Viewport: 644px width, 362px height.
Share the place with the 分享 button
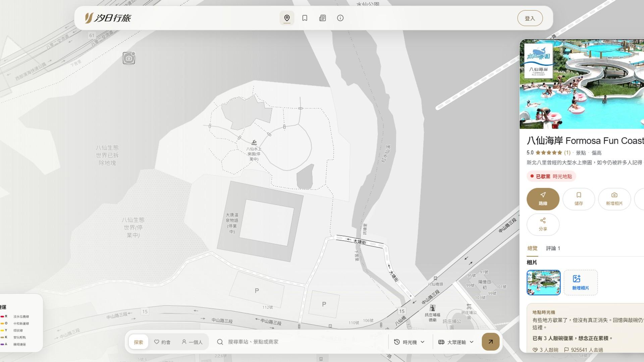[543, 225]
